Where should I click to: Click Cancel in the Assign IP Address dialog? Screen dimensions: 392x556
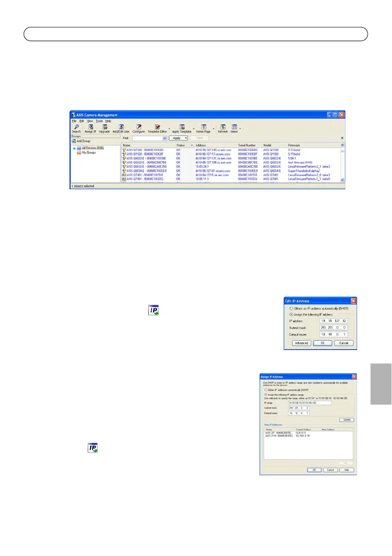point(330,470)
